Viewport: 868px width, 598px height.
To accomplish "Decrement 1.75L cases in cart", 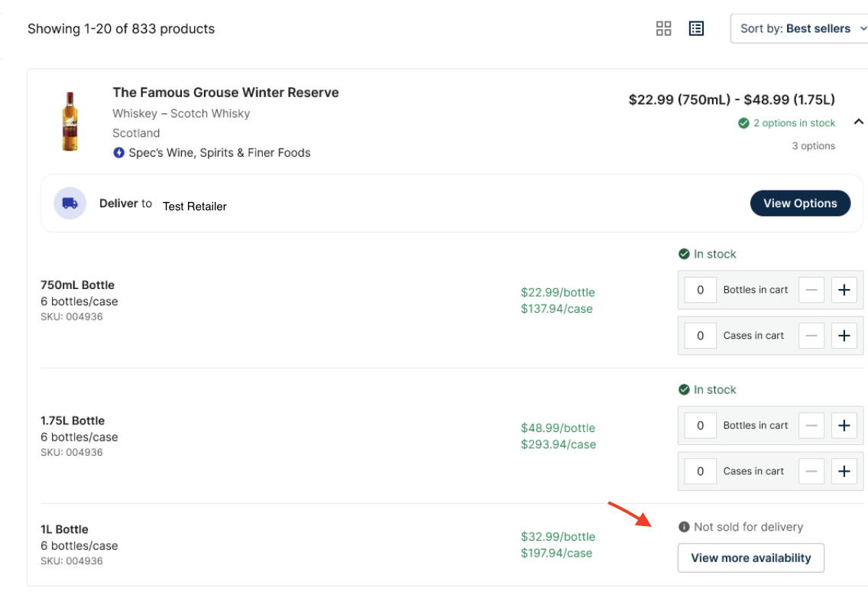I will 811,471.
